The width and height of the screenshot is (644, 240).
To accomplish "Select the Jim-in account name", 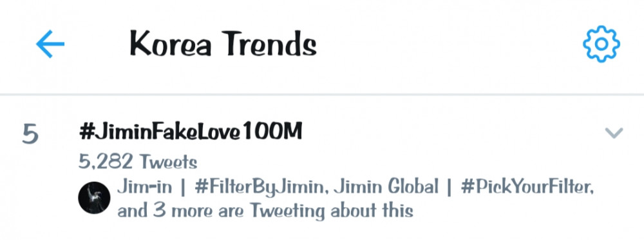I will [144, 187].
